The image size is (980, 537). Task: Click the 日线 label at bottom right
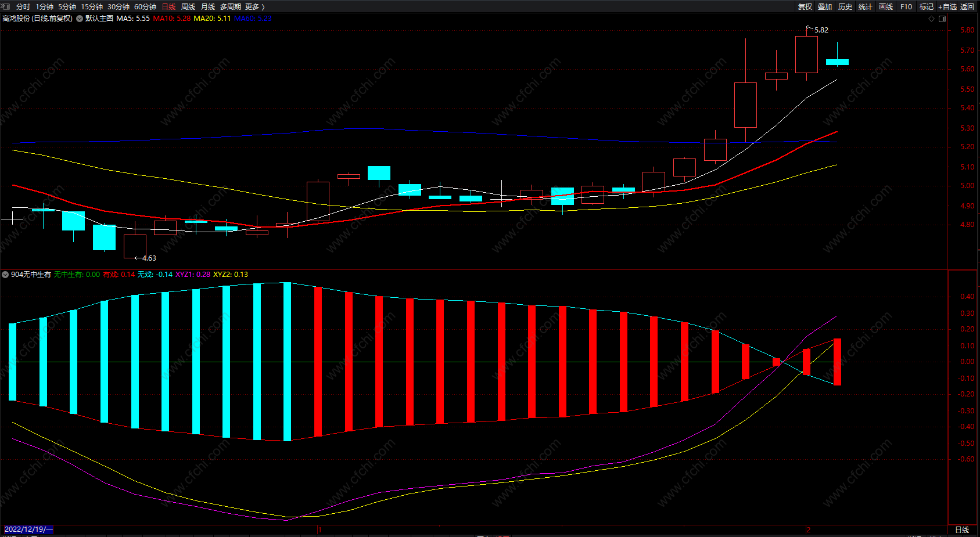click(962, 529)
